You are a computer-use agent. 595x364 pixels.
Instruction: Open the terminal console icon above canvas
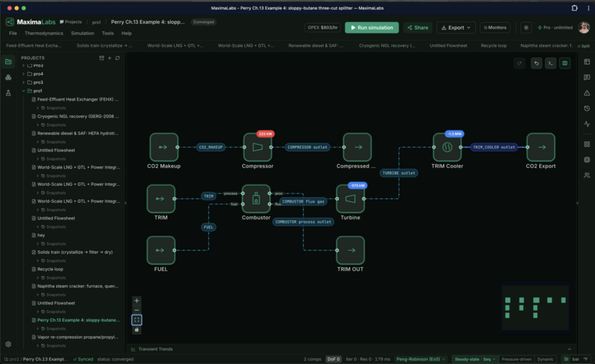(551, 63)
